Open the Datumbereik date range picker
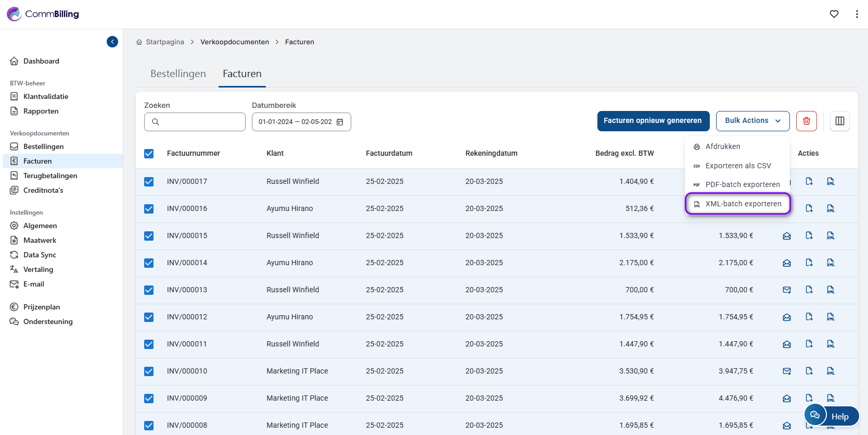Image resolution: width=868 pixels, height=435 pixels. (295, 122)
